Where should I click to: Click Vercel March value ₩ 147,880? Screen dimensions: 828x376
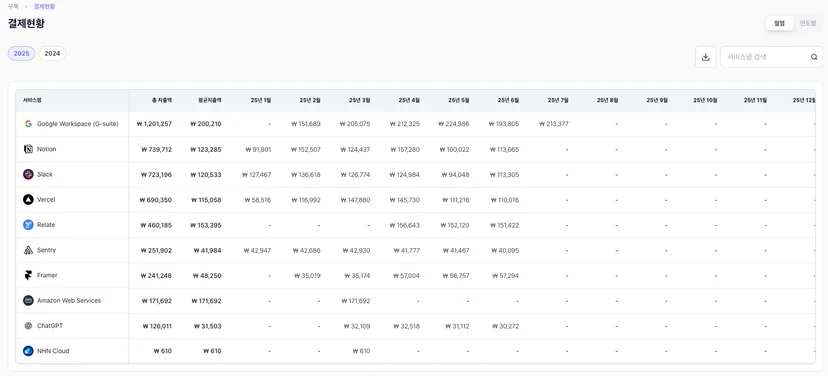coord(355,200)
